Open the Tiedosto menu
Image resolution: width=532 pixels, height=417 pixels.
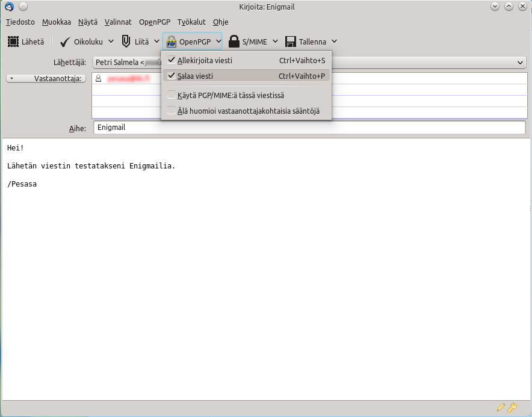coord(20,22)
